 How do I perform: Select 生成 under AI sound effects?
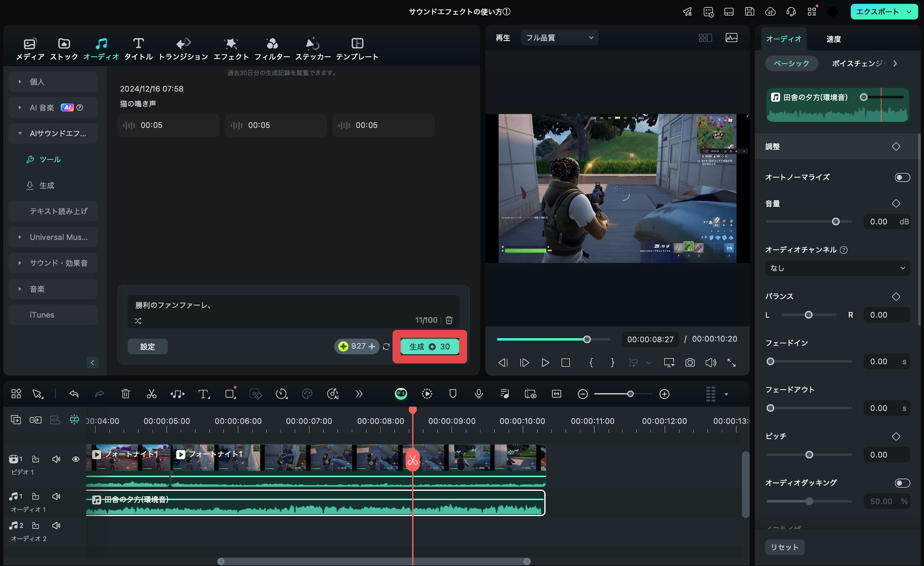pyautogui.click(x=41, y=185)
